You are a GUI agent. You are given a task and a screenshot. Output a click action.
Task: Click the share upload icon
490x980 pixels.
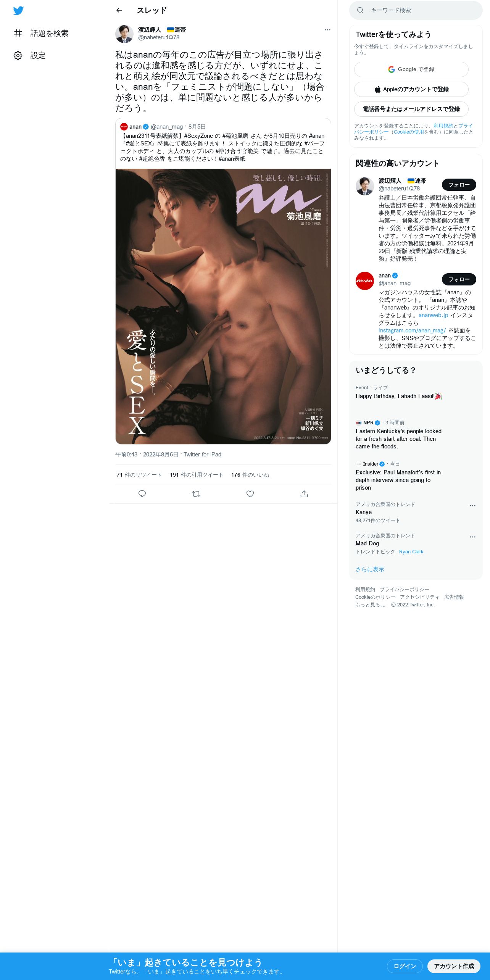304,494
